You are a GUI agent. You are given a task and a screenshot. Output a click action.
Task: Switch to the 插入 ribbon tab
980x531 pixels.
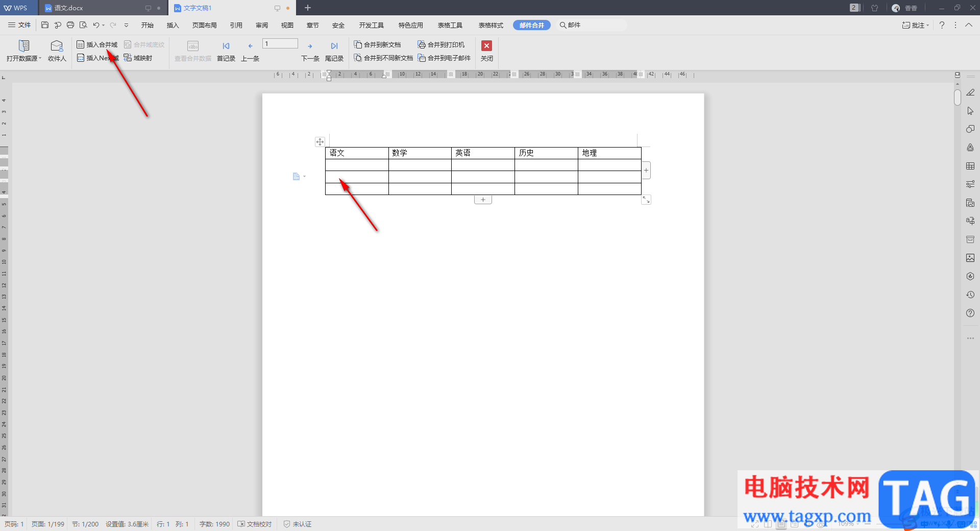tap(173, 25)
